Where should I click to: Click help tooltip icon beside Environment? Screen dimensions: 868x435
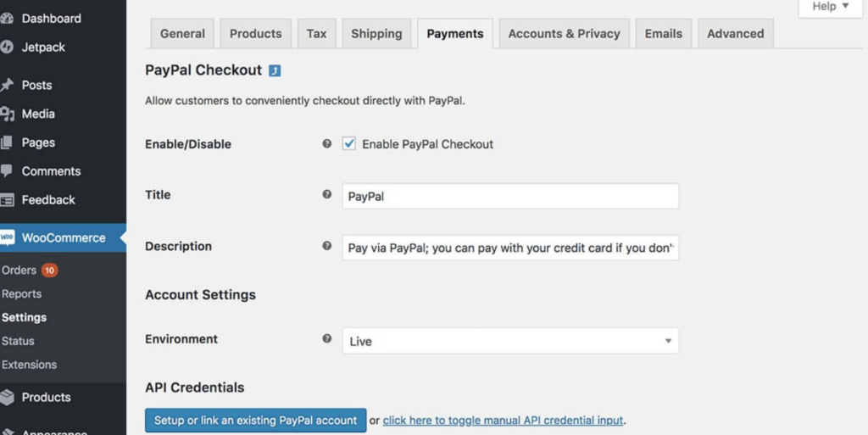pos(327,339)
